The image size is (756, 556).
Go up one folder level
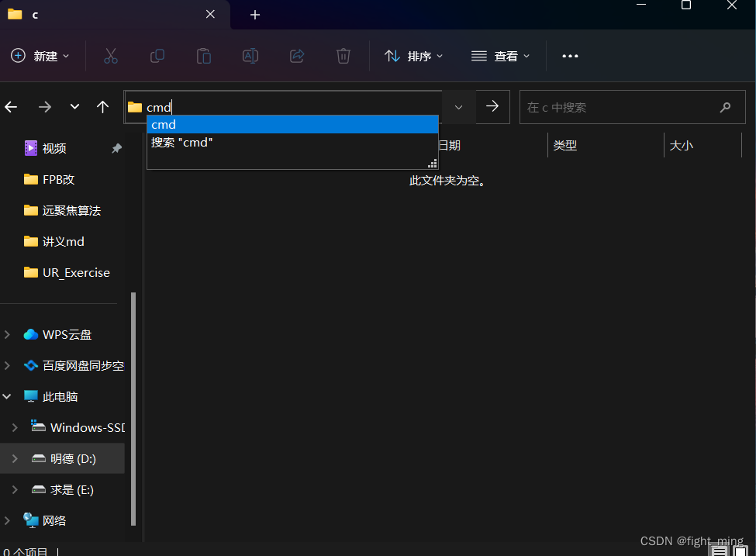tap(102, 106)
